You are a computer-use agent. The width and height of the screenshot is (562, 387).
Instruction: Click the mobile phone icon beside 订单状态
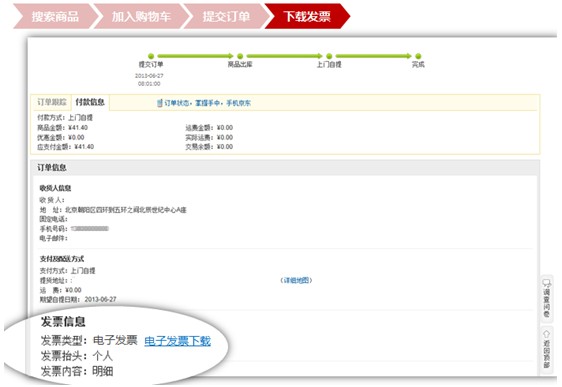160,103
